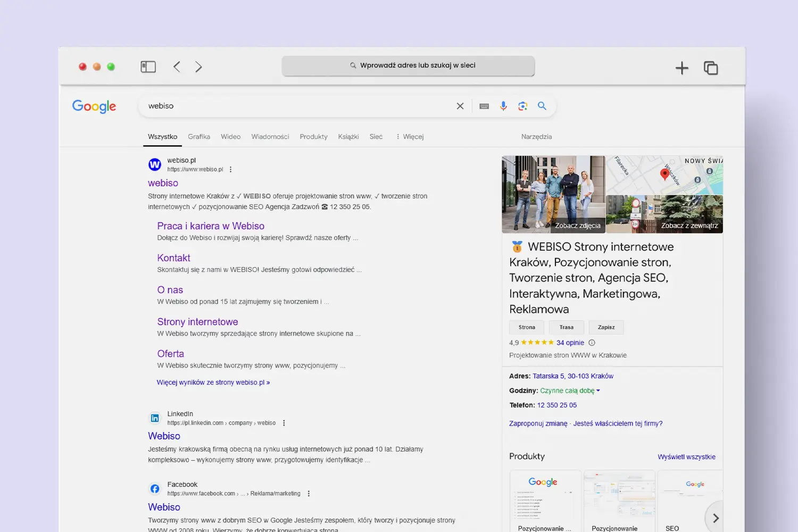Open Praca i kariera w Webiso
798x532 pixels.
211,226
